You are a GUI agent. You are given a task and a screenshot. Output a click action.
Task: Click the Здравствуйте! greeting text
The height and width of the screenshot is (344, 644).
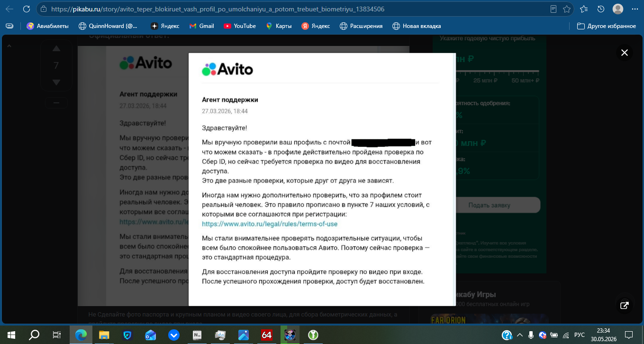(x=224, y=128)
